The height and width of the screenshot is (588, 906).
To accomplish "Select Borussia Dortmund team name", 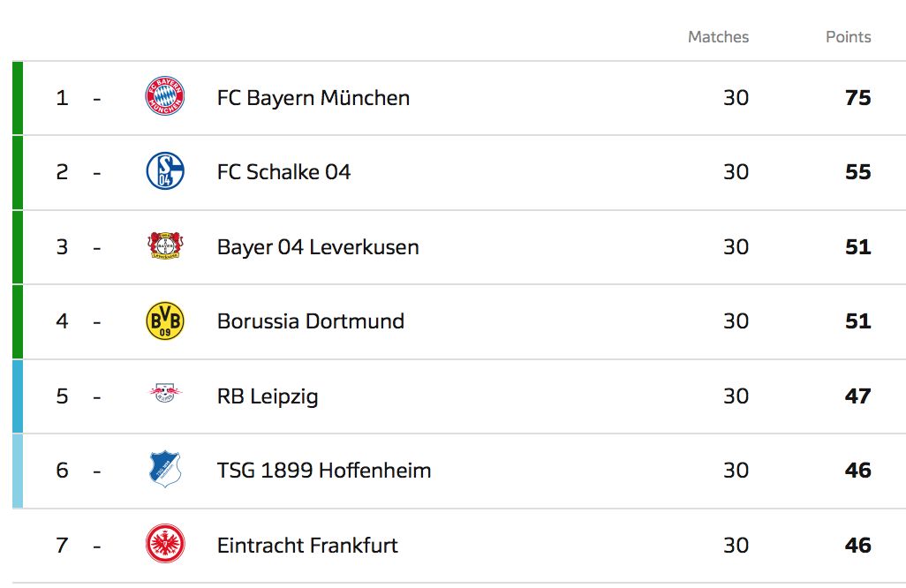I will pyautogui.click(x=311, y=320).
